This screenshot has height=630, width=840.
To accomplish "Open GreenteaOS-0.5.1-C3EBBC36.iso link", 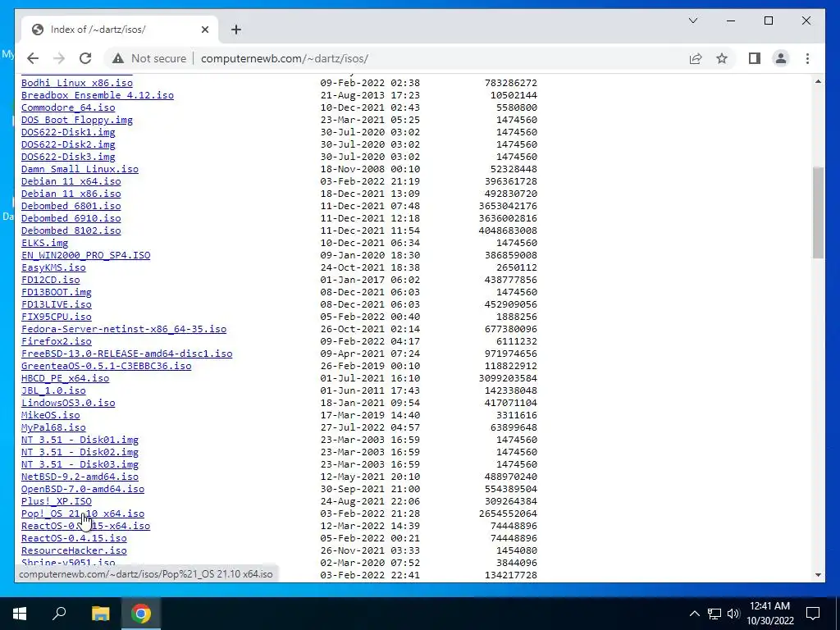I will 106,366.
